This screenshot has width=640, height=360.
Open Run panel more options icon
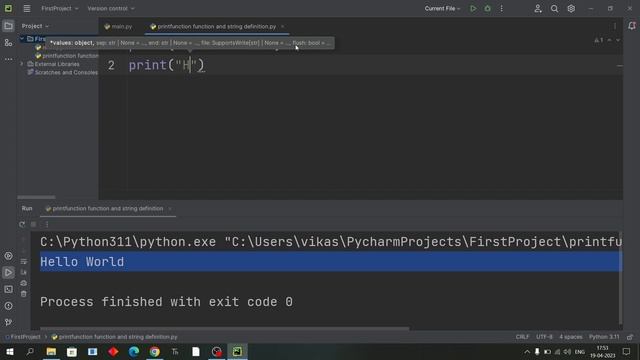[x=47, y=224]
